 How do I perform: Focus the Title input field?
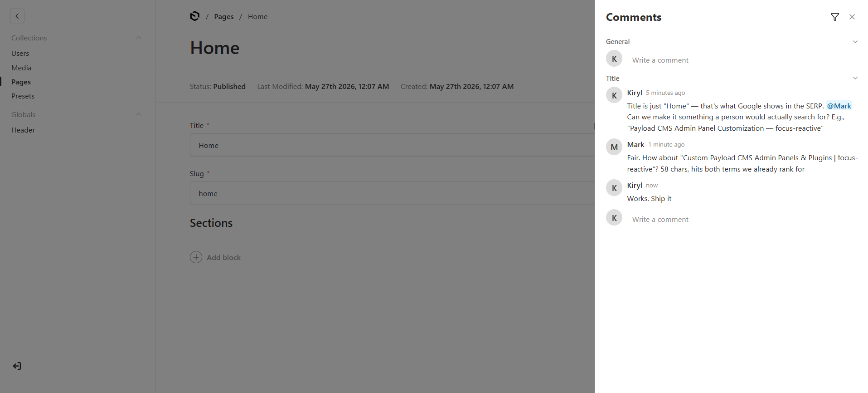click(392, 145)
